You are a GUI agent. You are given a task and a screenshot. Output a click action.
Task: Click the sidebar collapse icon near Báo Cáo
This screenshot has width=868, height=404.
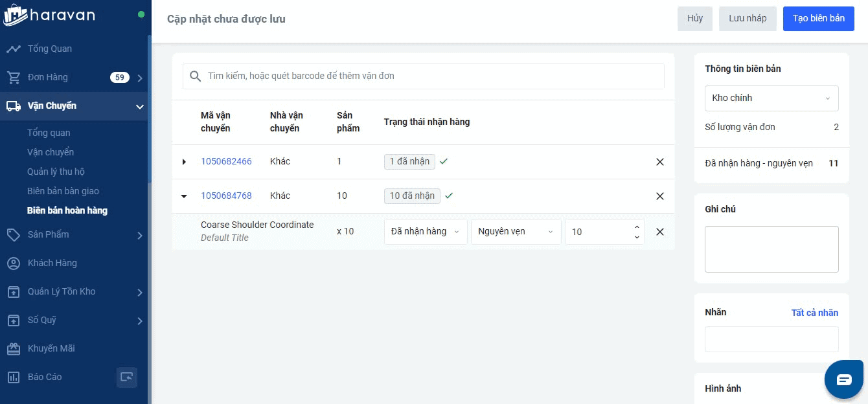(126, 377)
